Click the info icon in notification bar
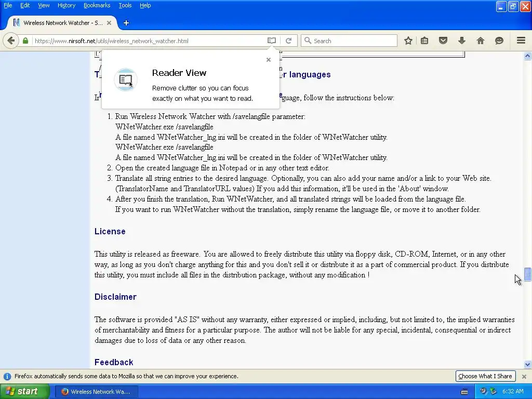 click(x=7, y=376)
